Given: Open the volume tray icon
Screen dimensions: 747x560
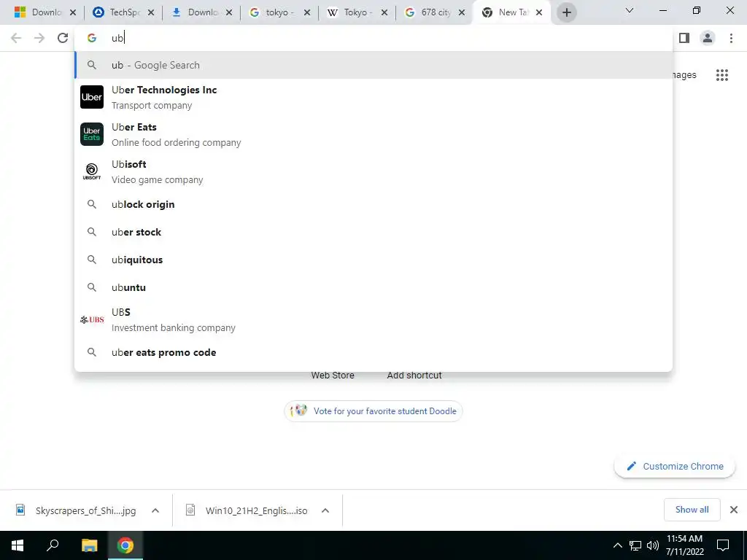Looking at the screenshot, I should pyautogui.click(x=653, y=545).
